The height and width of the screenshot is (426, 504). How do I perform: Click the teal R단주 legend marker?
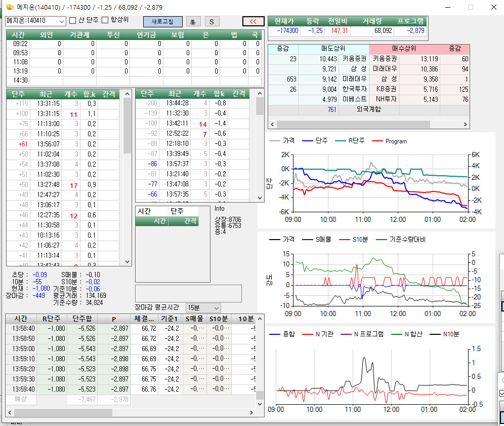tap(341, 141)
